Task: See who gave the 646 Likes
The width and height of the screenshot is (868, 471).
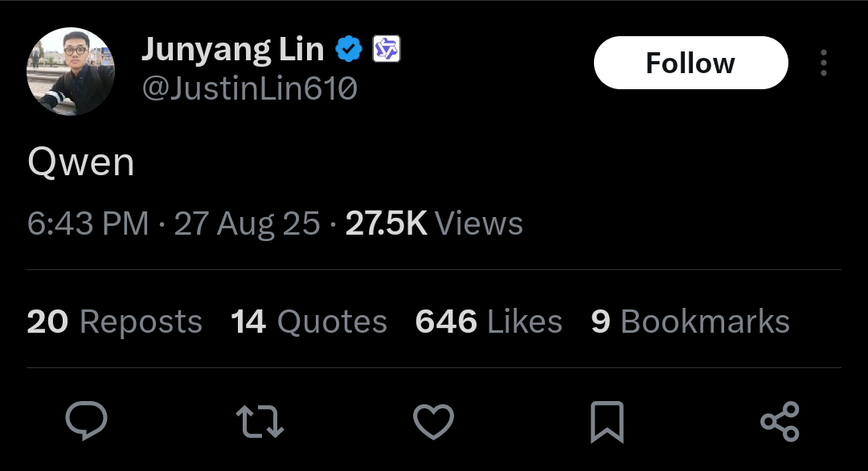Action: (x=489, y=322)
